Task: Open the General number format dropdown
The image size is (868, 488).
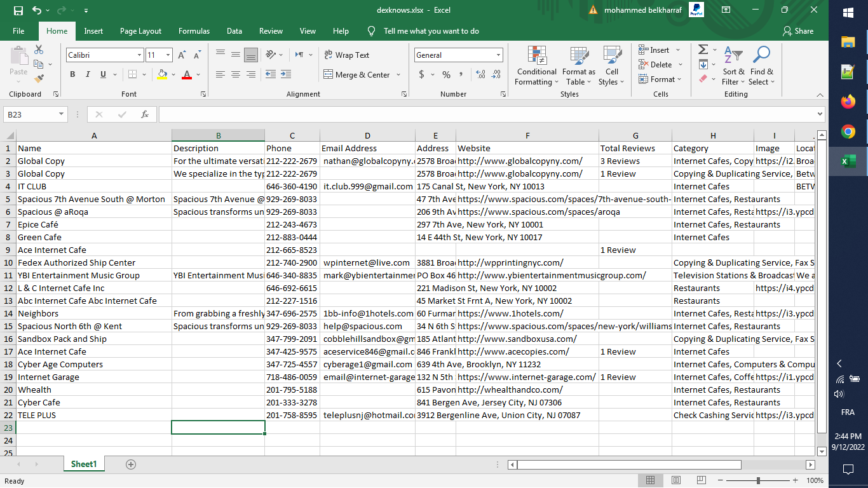Action: click(498, 55)
